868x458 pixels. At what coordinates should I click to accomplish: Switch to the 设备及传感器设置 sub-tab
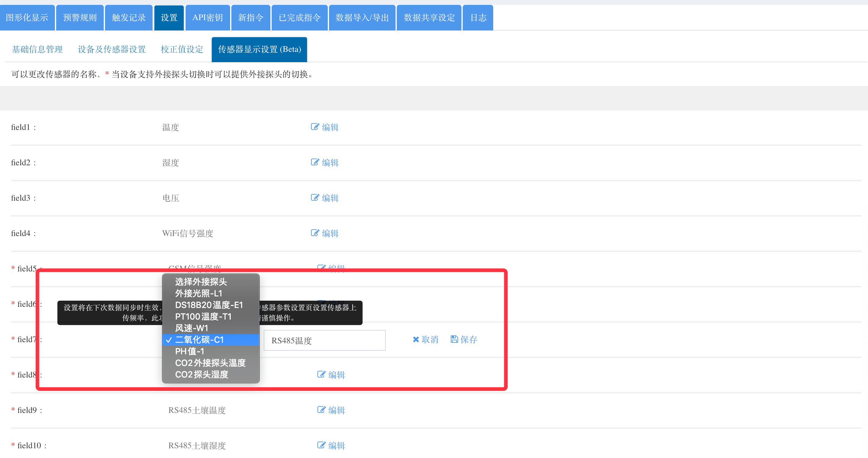point(112,49)
